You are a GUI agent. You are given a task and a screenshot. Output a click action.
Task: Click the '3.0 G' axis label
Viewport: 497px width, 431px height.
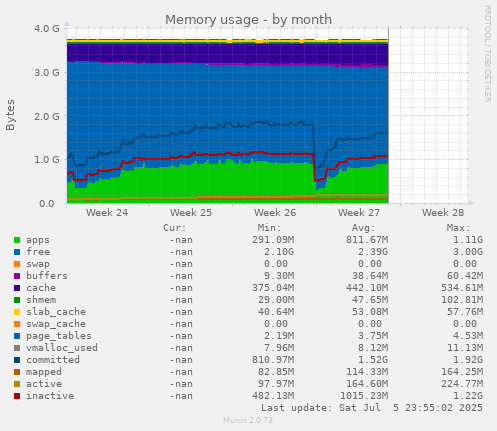[47, 72]
